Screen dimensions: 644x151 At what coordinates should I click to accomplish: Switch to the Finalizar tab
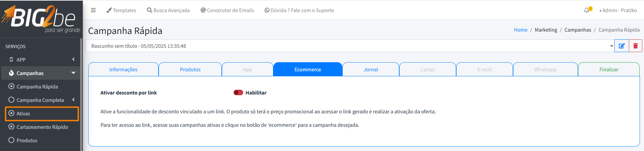(609, 69)
